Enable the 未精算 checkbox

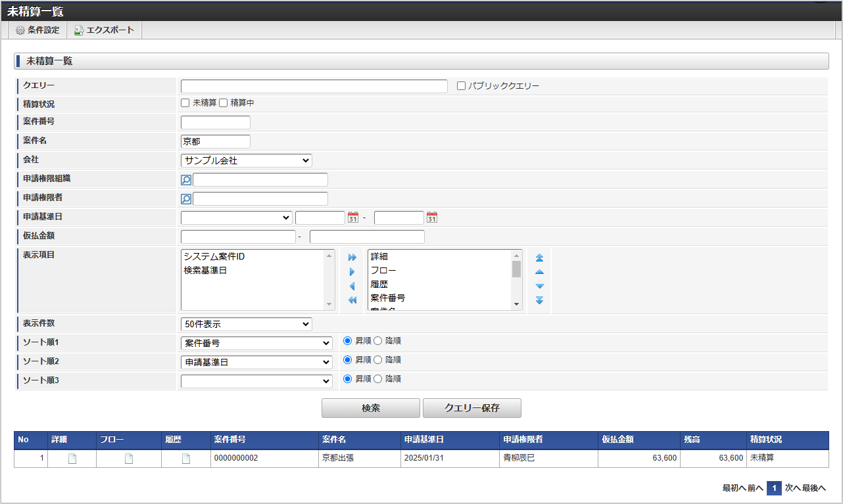click(x=185, y=103)
